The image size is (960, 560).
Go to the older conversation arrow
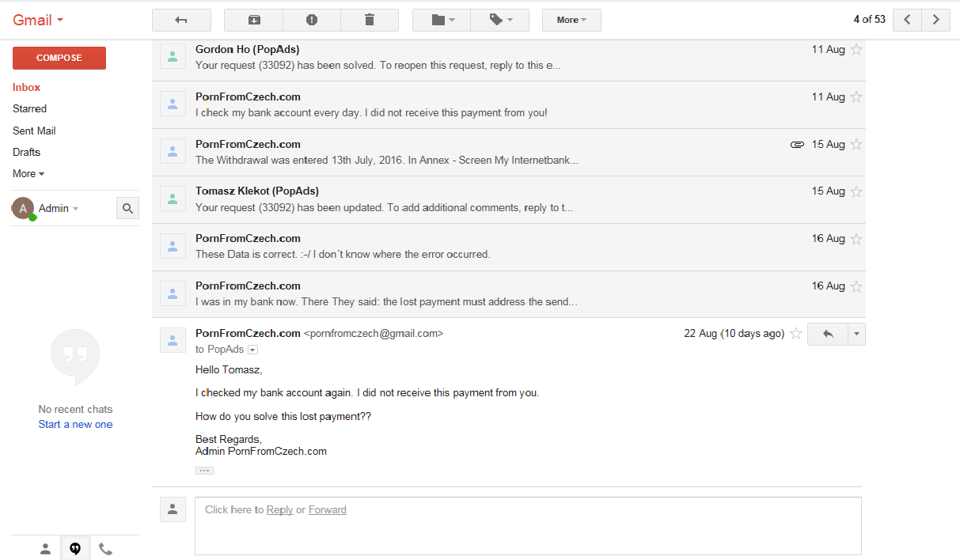(x=936, y=20)
